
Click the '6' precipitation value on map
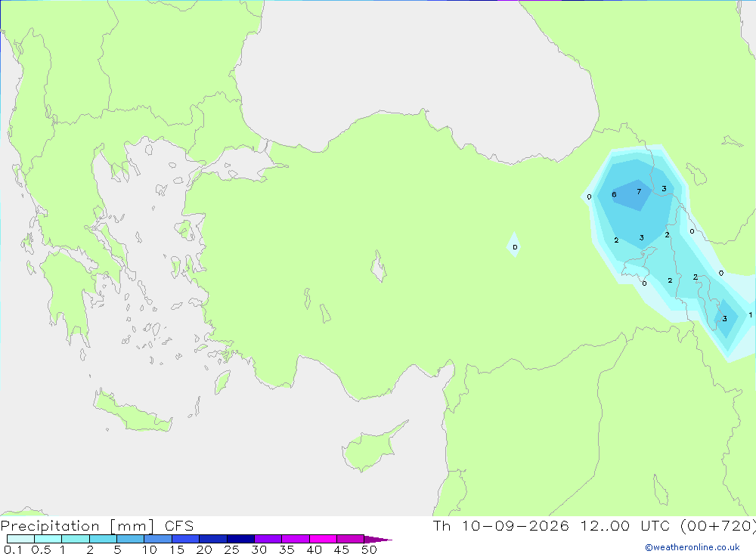point(614,194)
